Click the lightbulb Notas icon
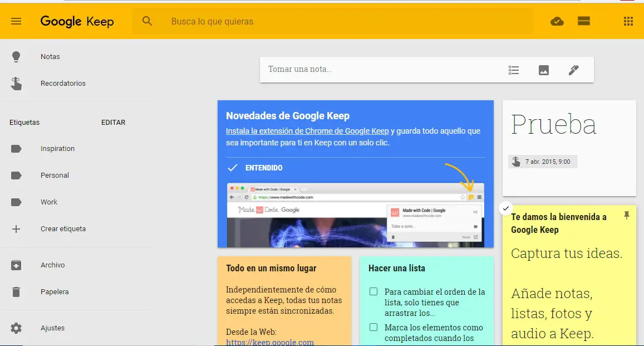This screenshot has height=346, width=644. 16,57
